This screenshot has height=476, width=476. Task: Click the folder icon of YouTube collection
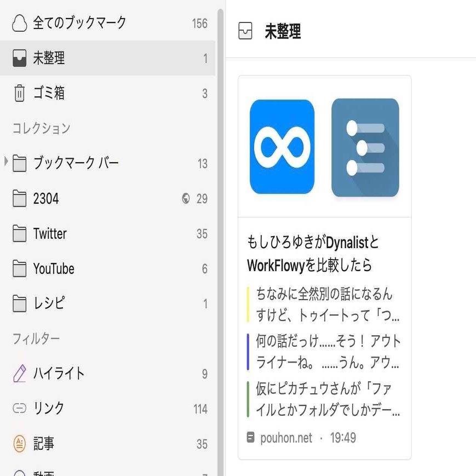pos(19,268)
